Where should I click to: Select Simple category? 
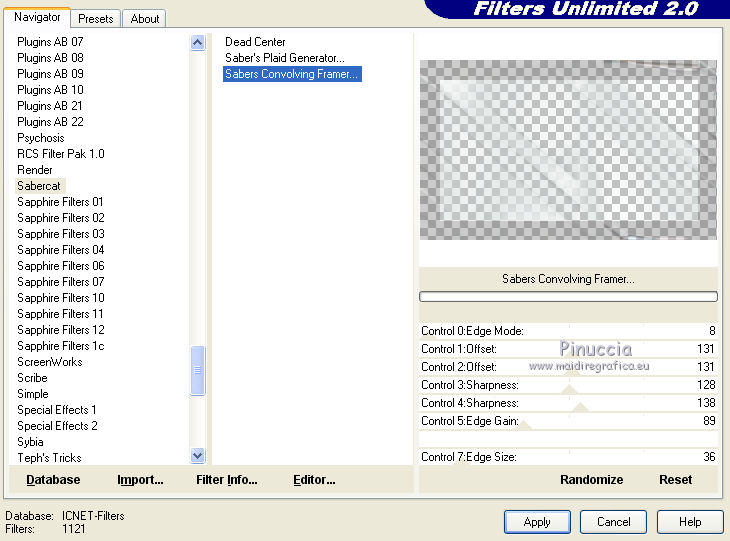[33, 394]
